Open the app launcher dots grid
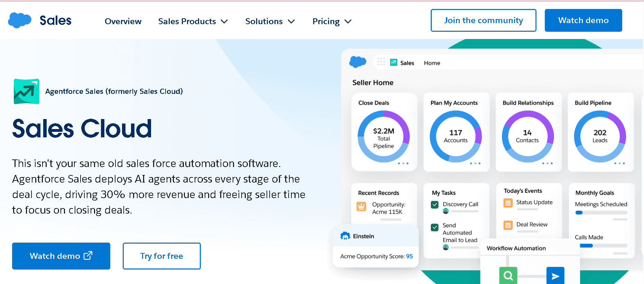 pos(381,62)
